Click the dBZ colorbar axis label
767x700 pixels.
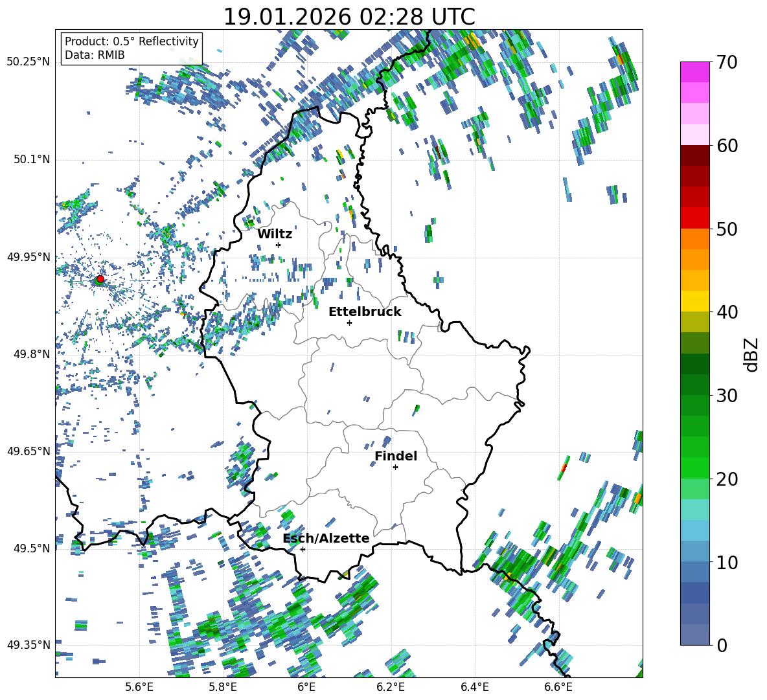click(x=752, y=354)
